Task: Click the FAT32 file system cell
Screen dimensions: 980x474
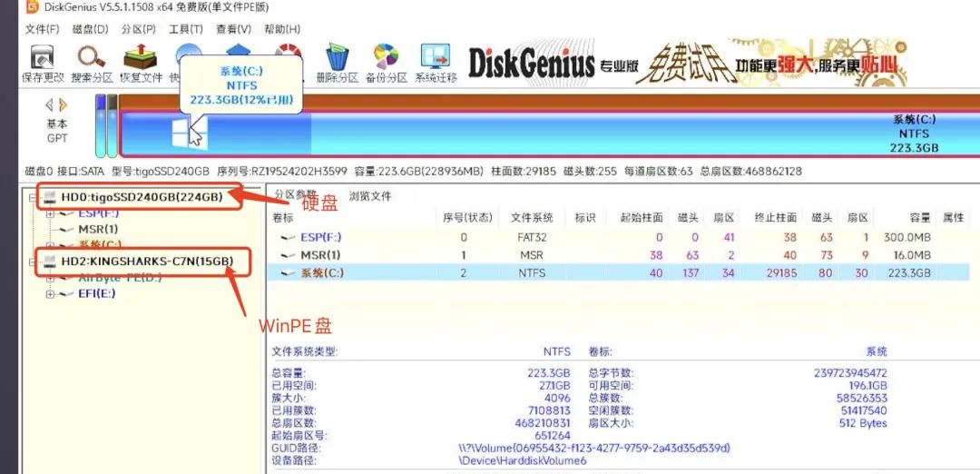Action: 532,238
